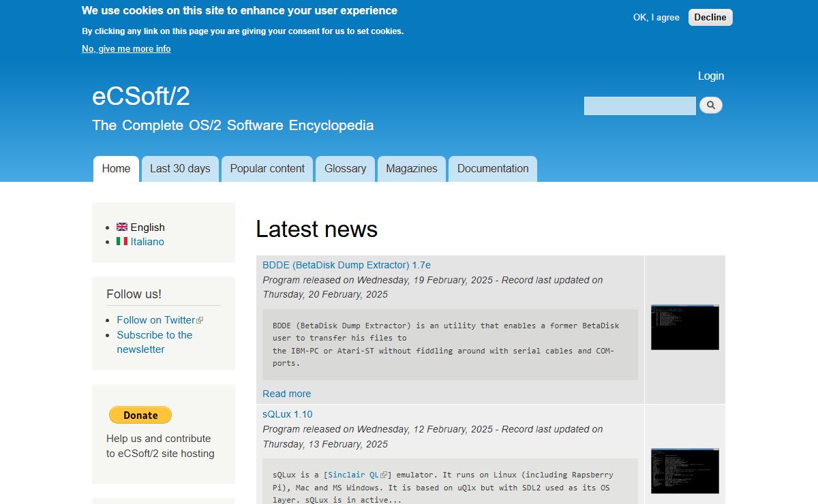
Task: Click the yellow Donate button
Action: click(x=140, y=415)
